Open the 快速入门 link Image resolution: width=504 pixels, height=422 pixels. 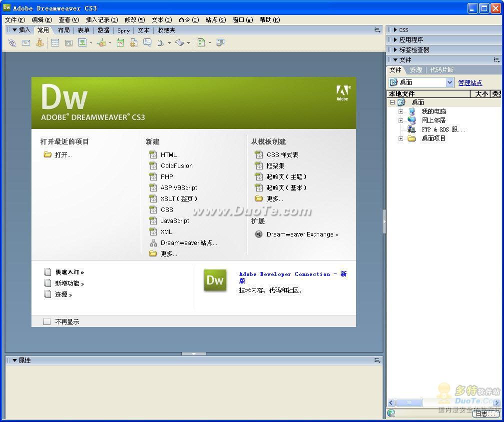coord(70,272)
